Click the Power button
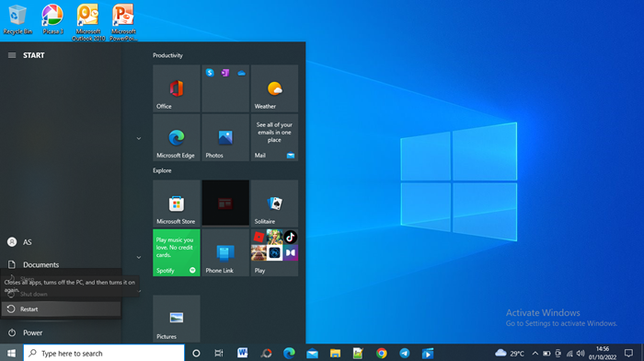 (x=61, y=332)
